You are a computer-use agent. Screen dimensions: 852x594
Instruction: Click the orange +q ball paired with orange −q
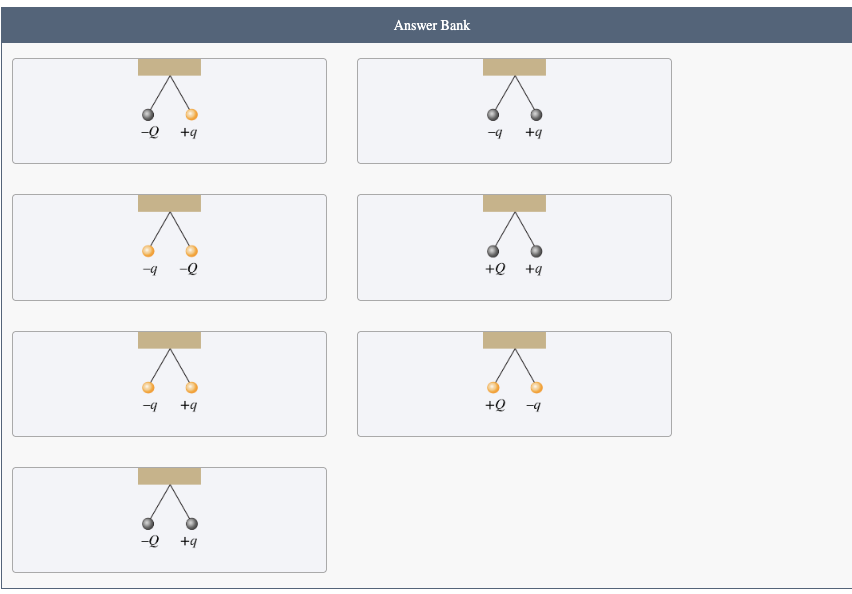tap(191, 387)
